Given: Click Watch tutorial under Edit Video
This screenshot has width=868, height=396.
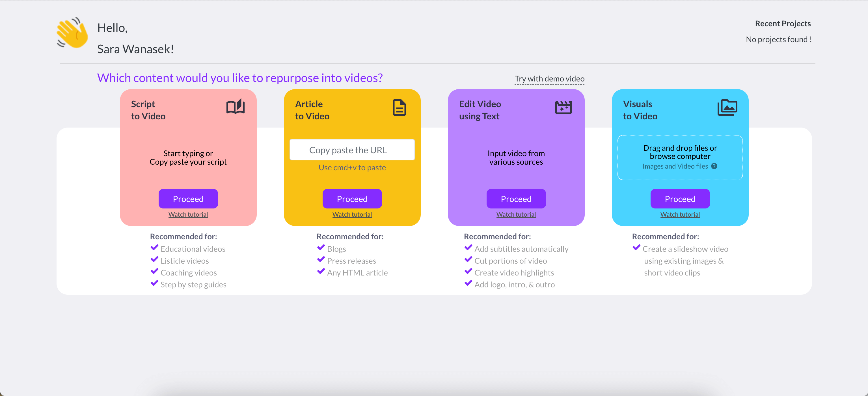Looking at the screenshot, I should pyautogui.click(x=515, y=214).
